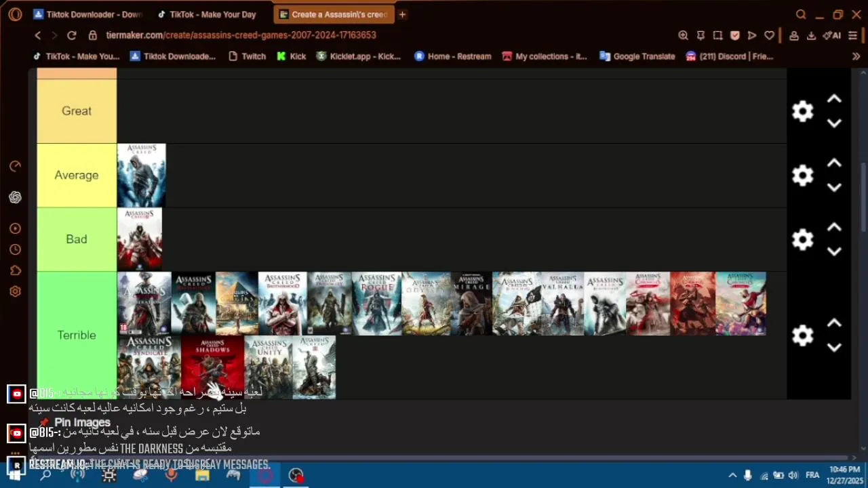Image resolution: width=868 pixels, height=488 pixels.
Task: Click the Bad tier label
Action: tap(77, 239)
